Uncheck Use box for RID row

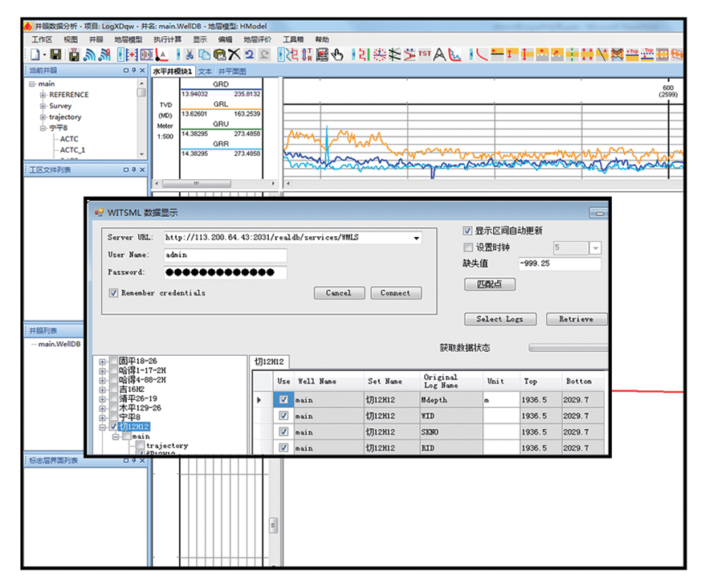pyautogui.click(x=283, y=447)
